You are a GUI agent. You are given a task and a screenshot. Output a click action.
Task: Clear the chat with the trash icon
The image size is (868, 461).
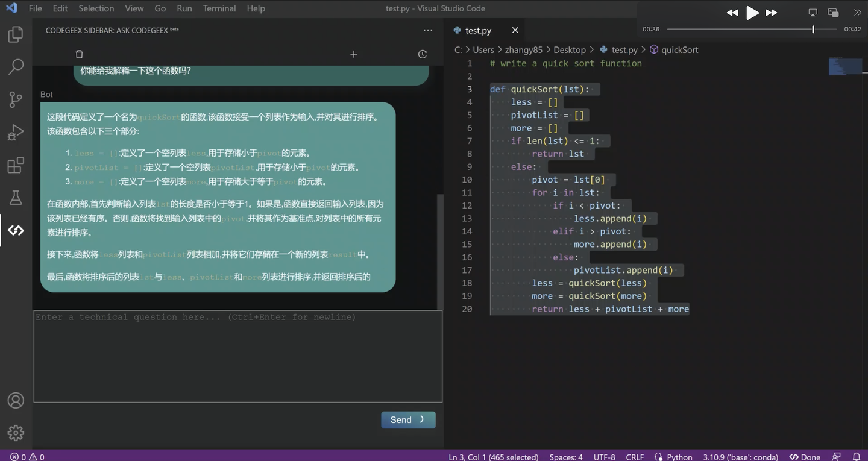click(78, 54)
